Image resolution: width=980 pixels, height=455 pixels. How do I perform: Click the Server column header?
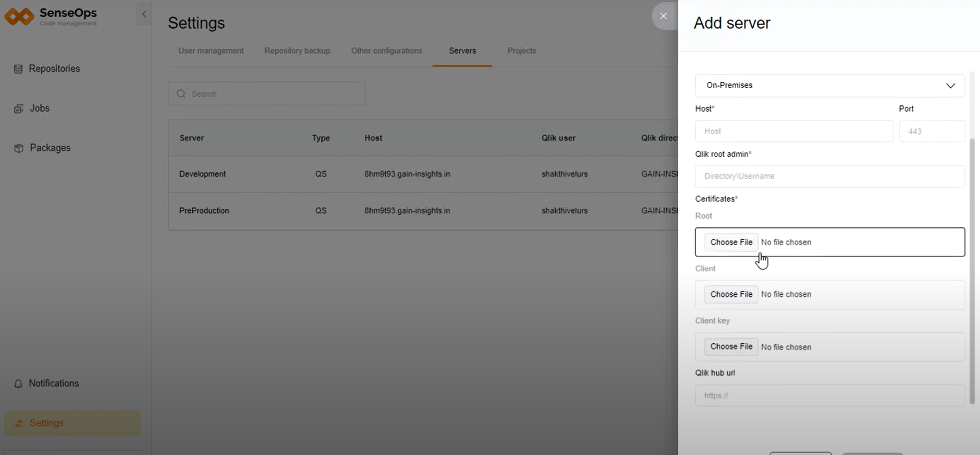191,138
